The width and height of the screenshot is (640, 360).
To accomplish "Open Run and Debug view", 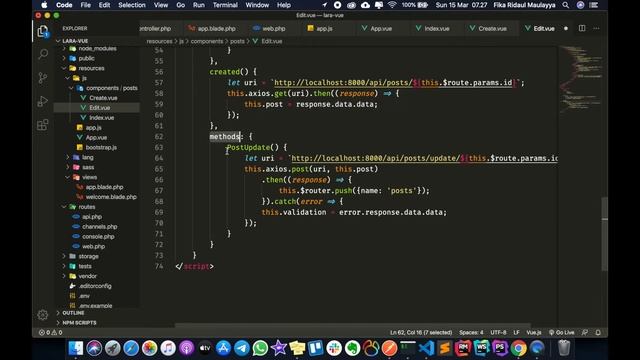I will [x=43, y=101].
